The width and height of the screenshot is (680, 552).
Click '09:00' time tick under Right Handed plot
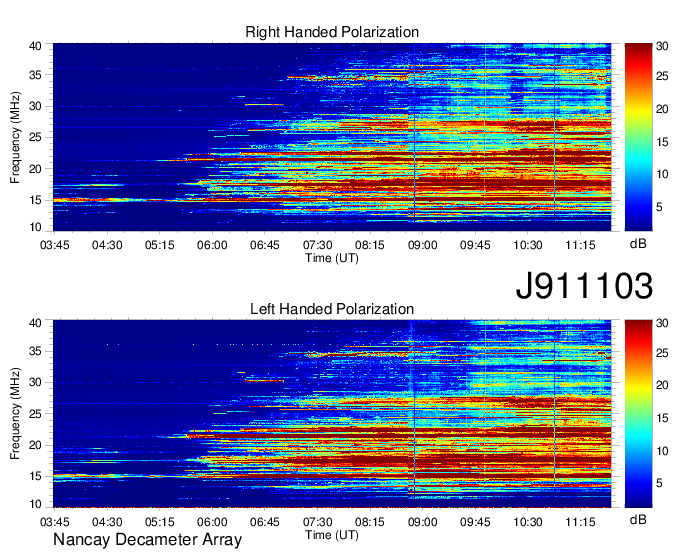click(x=422, y=245)
